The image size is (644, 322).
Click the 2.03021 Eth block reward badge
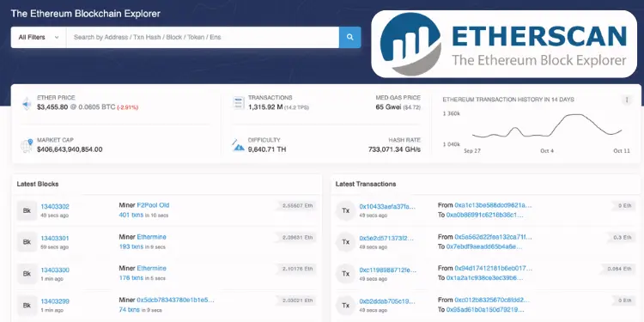(297, 301)
